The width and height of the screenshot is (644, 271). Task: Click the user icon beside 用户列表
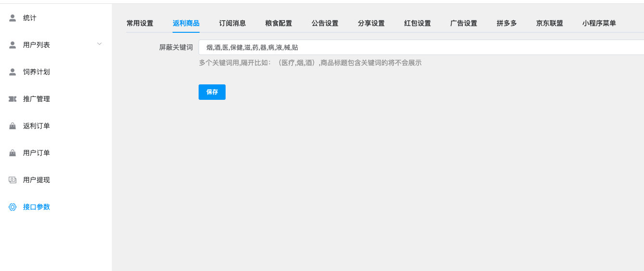(x=13, y=45)
